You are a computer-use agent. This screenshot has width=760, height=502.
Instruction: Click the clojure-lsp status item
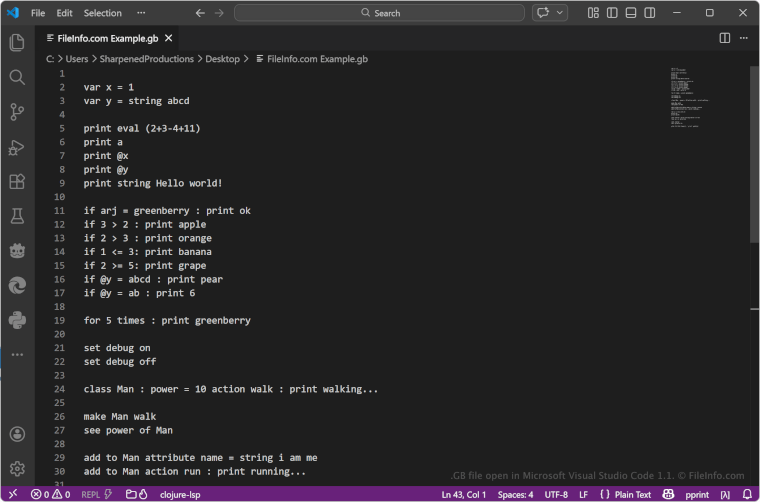[180, 494]
